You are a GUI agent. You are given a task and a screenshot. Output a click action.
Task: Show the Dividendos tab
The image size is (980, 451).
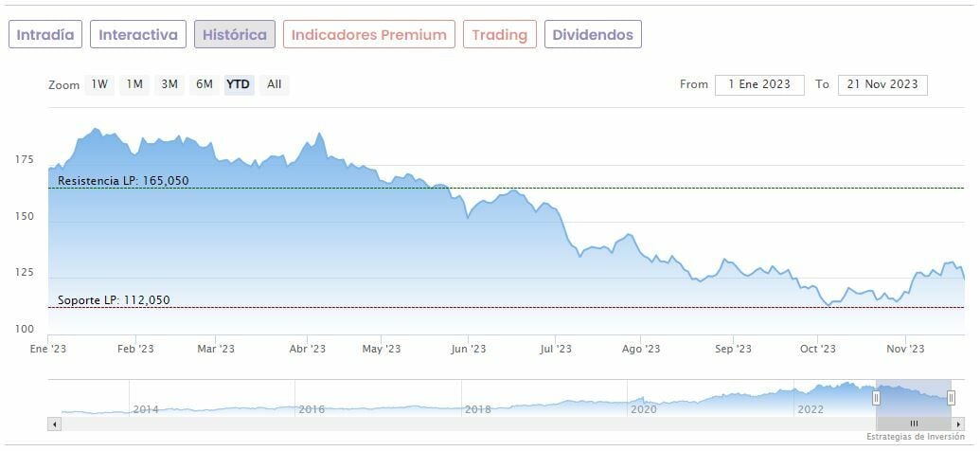593,35
